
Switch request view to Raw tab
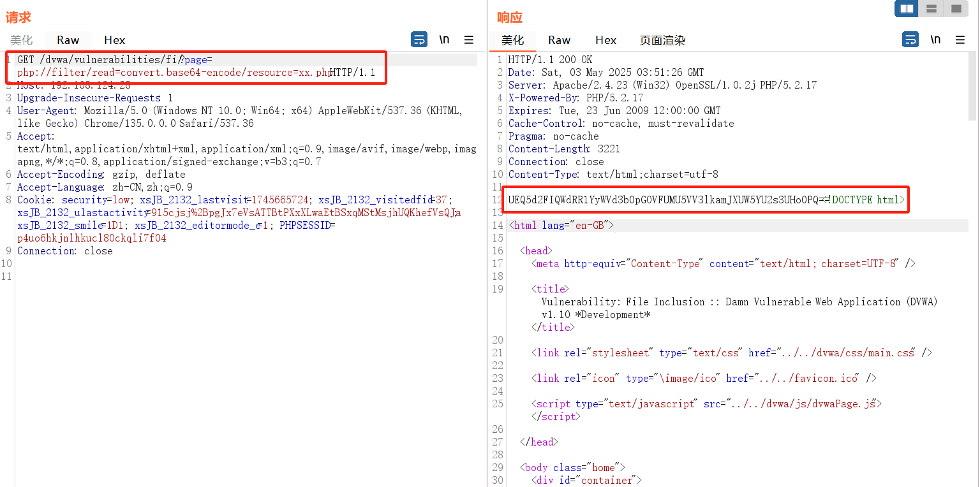(x=68, y=40)
